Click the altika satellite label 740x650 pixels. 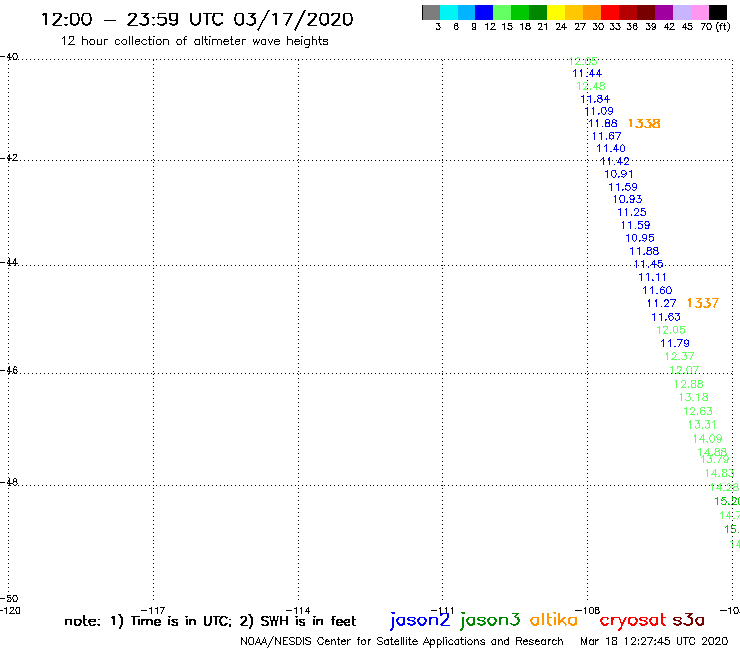[x=554, y=619]
